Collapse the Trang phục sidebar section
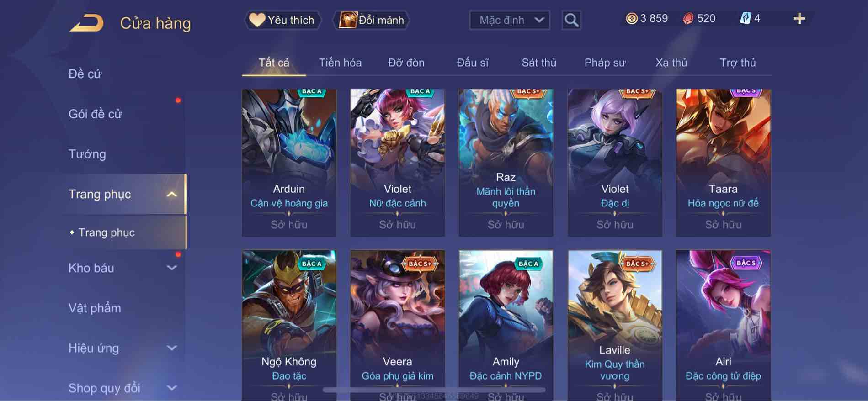The height and width of the screenshot is (401, 868). point(171,194)
